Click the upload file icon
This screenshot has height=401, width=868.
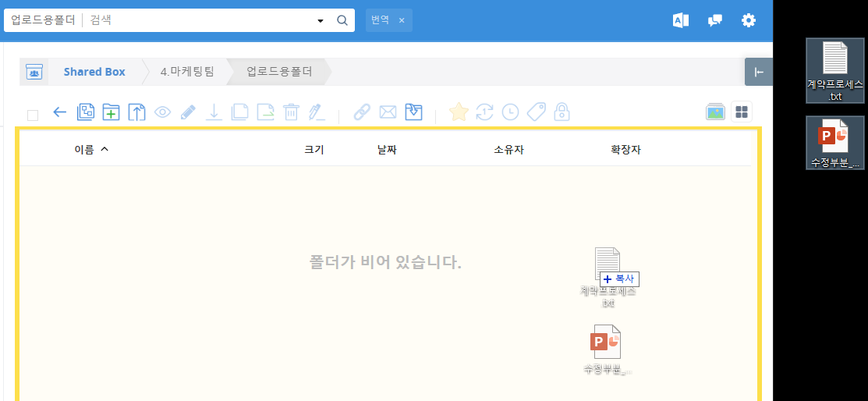pyautogui.click(x=136, y=112)
